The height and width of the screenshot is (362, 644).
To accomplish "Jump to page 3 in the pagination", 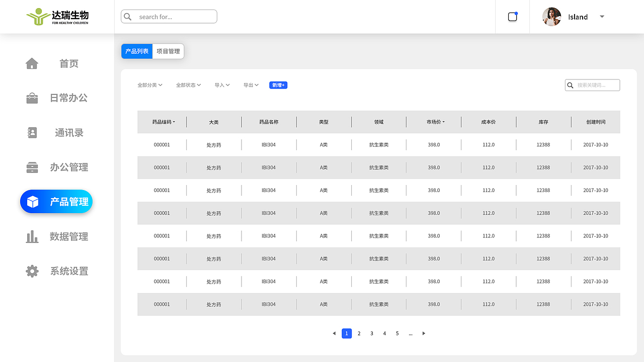I will [x=372, y=333].
